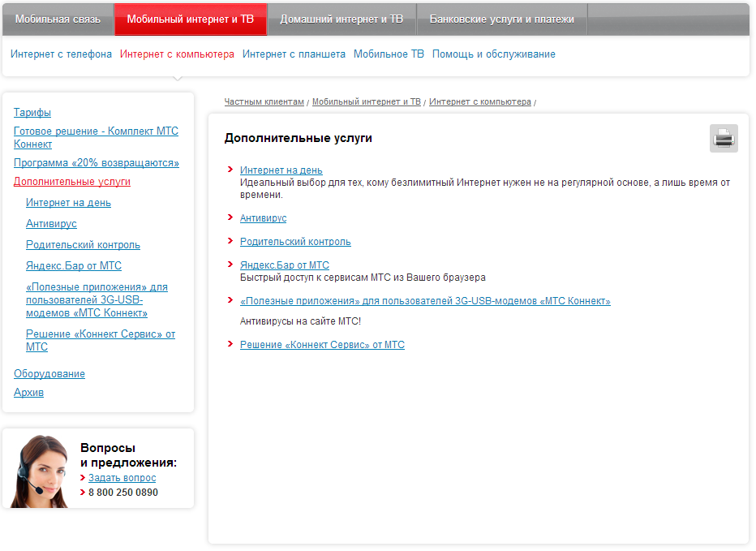Click 'Частным клиентам' breadcrumb link
Image resolution: width=756 pixels, height=551 pixels.
(264, 101)
